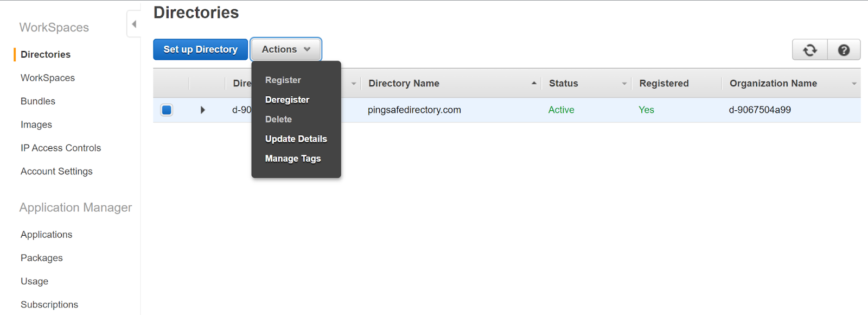Viewport: 868px width, 315px height.
Task: Open the Organization Name column dropdown arrow
Action: (854, 84)
